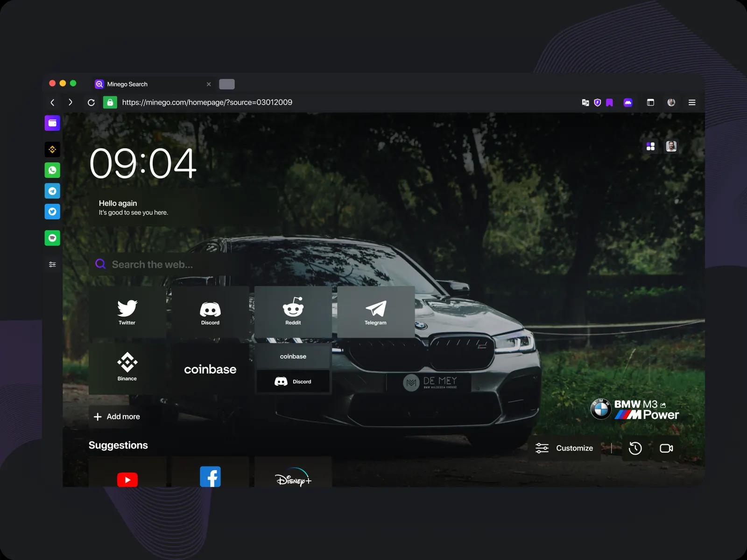Open a new tab
This screenshot has height=560, width=747.
[227, 84]
